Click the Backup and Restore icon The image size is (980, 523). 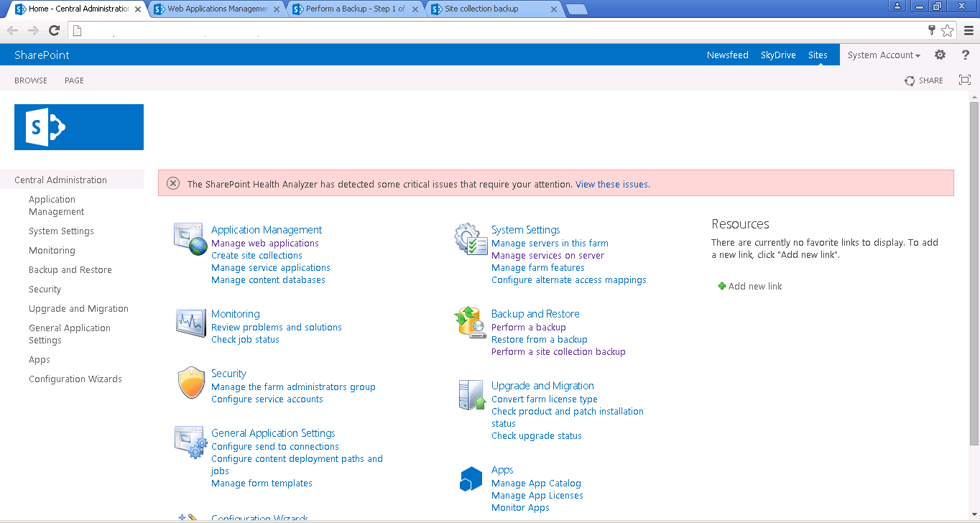[x=471, y=323]
